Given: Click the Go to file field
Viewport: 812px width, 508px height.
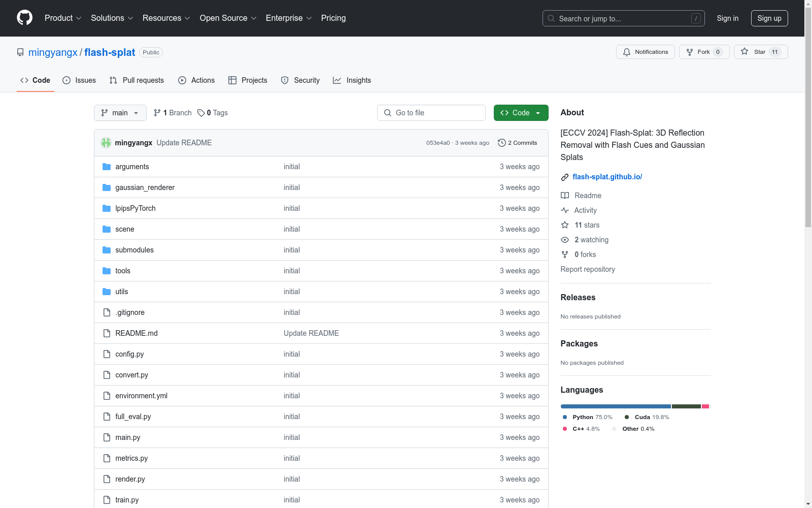Looking at the screenshot, I should pyautogui.click(x=431, y=113).
